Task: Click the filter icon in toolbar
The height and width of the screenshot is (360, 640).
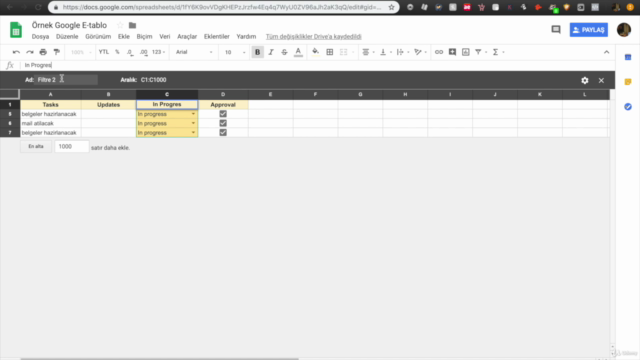Action: [478, 52]
